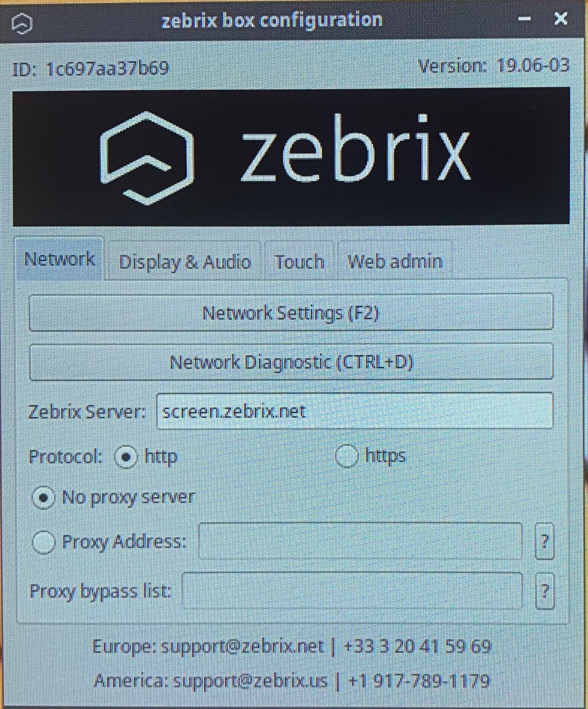Image resolution: width=588 pixels, height=709 pixels.
Task: Click into the Proxy bypass list field
Action: click(x=352, y=591)
